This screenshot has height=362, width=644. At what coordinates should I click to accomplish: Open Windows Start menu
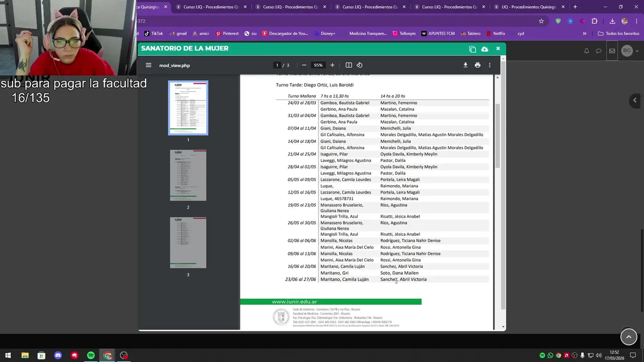(x=8, y=355)
